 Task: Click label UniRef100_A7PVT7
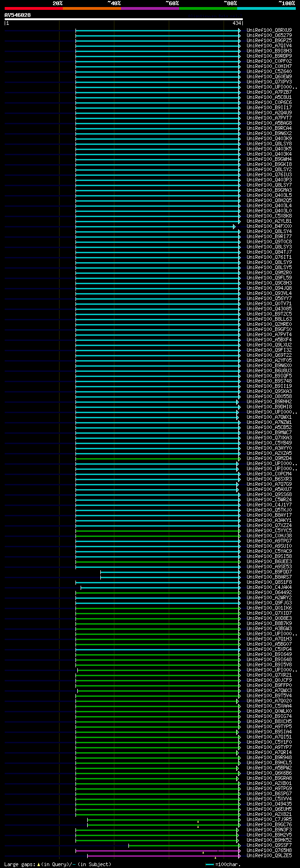[x=269, y=118]
